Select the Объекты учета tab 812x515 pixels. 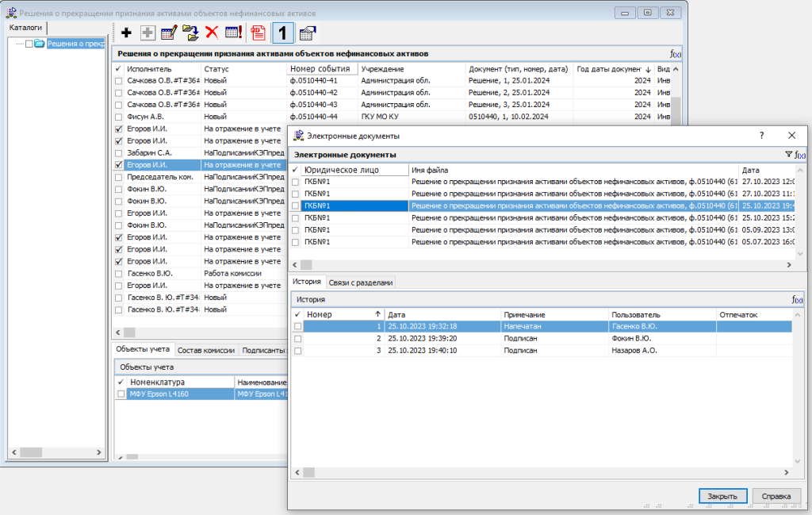pos(143,349)
